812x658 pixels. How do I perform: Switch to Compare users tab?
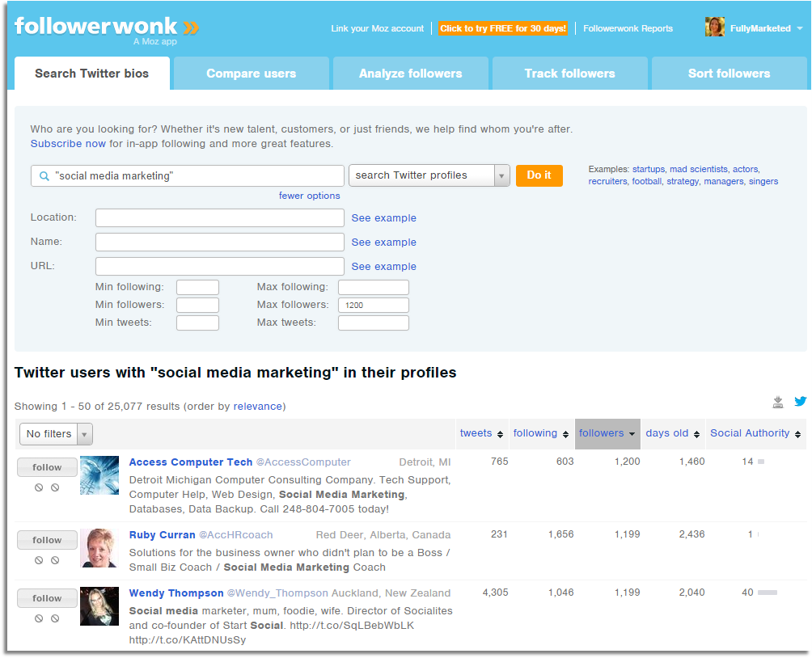click(x=252, y=74)
